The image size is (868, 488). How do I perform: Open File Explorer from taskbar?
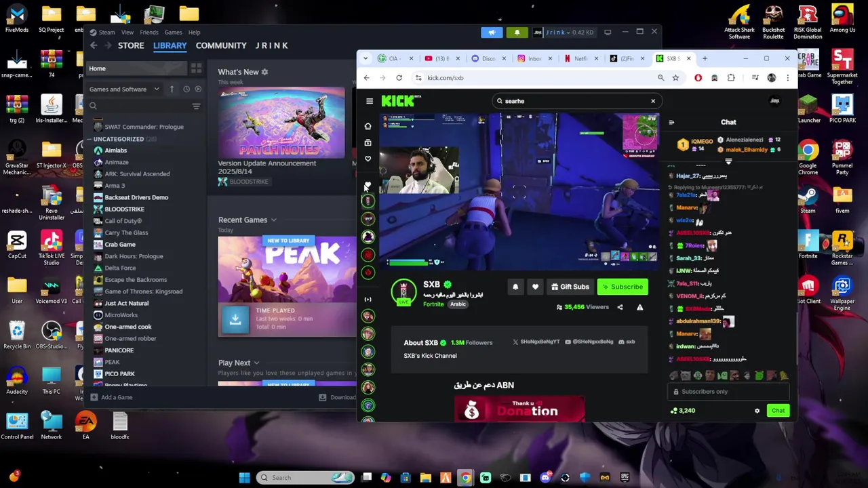(x=425, y=478)
